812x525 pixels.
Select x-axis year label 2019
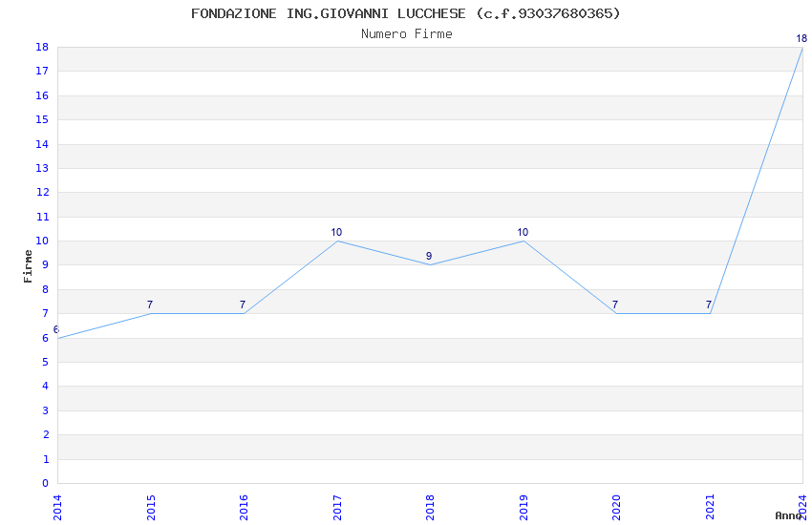524,508
